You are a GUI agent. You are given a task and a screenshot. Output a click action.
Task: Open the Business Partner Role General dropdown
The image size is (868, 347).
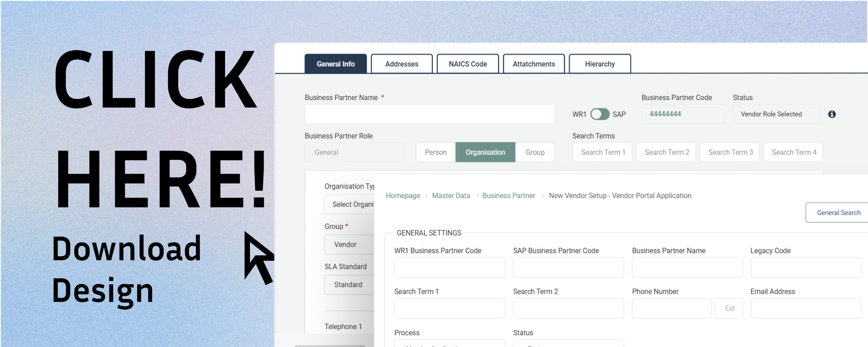point(354,152)
